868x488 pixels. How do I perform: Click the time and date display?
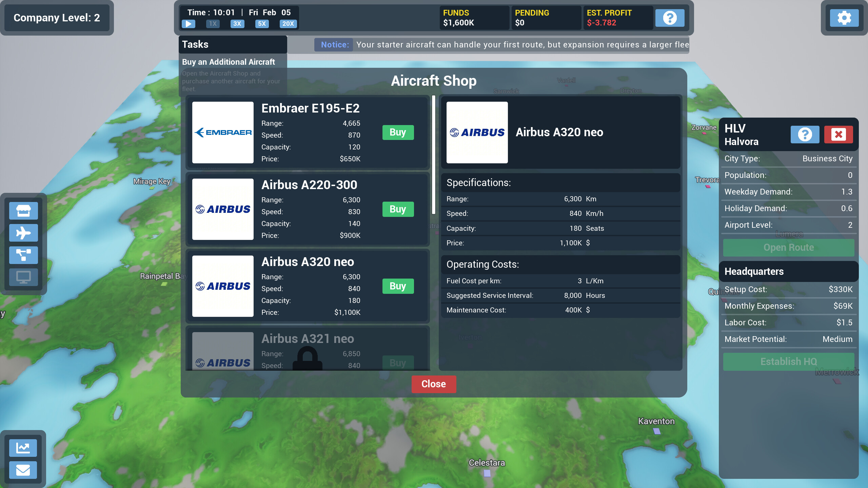[x=239, y=13]
